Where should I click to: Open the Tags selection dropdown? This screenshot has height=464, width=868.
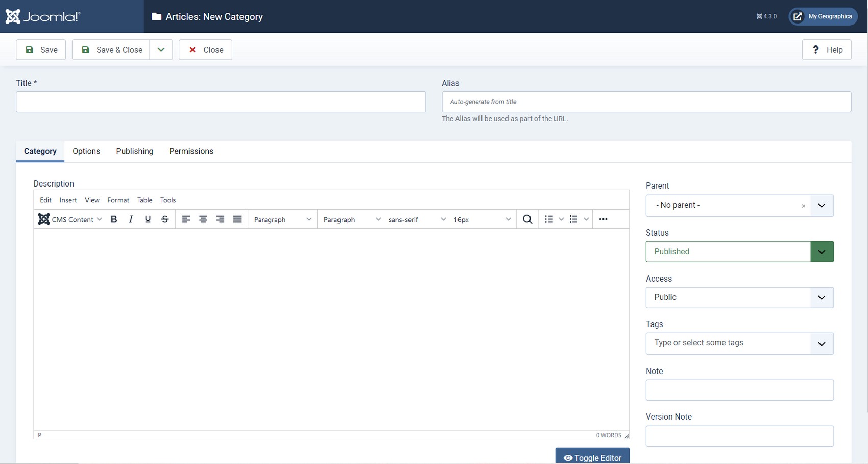pos(739,343)
